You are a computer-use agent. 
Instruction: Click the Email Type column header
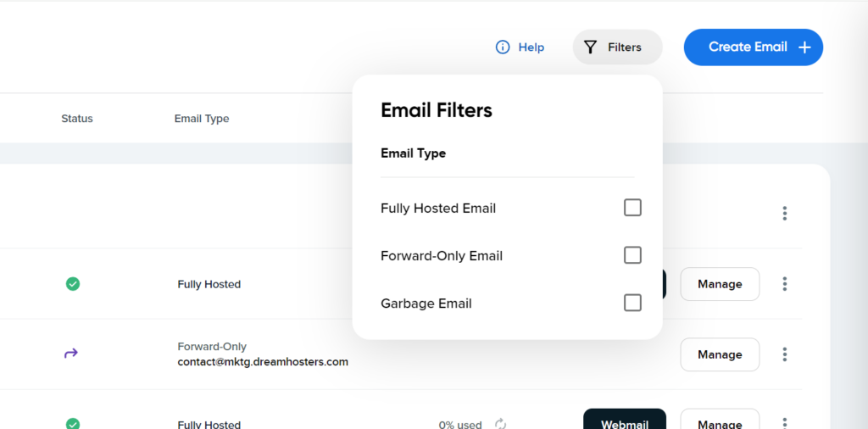202,119
